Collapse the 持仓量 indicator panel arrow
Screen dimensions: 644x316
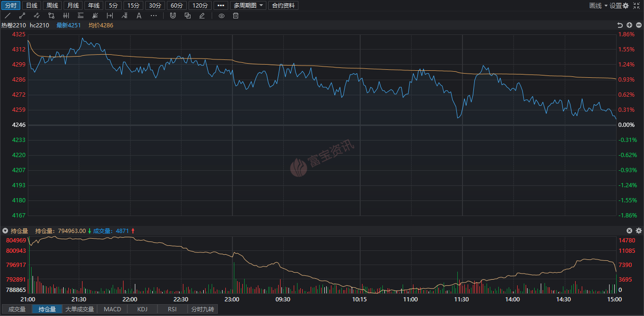(x=5, y=231)
